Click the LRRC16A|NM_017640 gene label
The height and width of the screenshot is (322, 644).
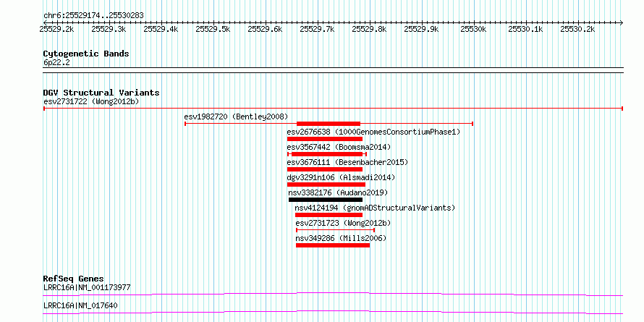point(80,305)
